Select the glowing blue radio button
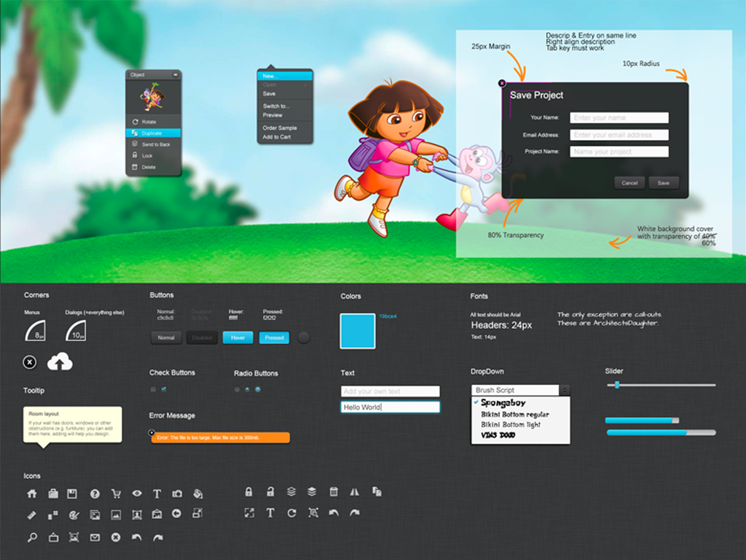Image resolution: width=746 pixels, height=560 pixels. [x=258, y=389]
